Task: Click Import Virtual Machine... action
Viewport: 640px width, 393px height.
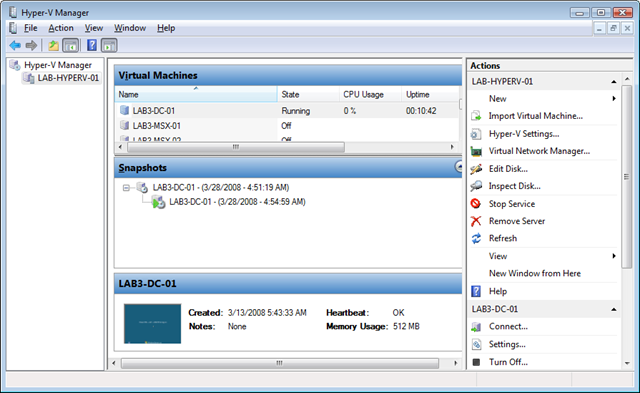Action: pos(536,116)
